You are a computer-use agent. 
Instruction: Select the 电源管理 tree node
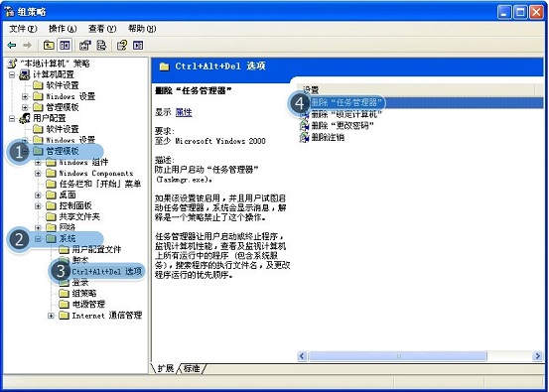coord(88,304)
